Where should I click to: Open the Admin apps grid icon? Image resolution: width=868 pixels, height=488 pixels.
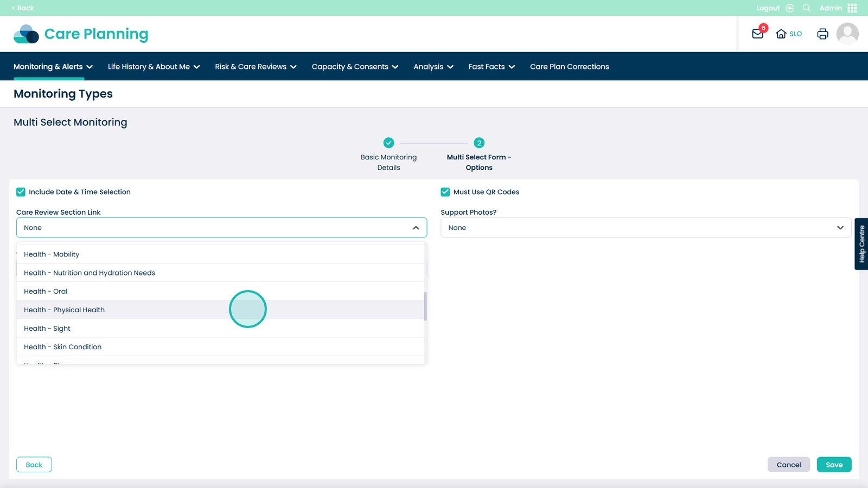[852, 8]
